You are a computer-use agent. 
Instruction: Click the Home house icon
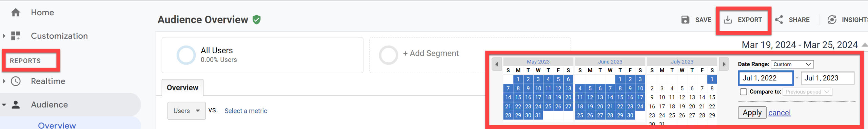pos(16,13)
